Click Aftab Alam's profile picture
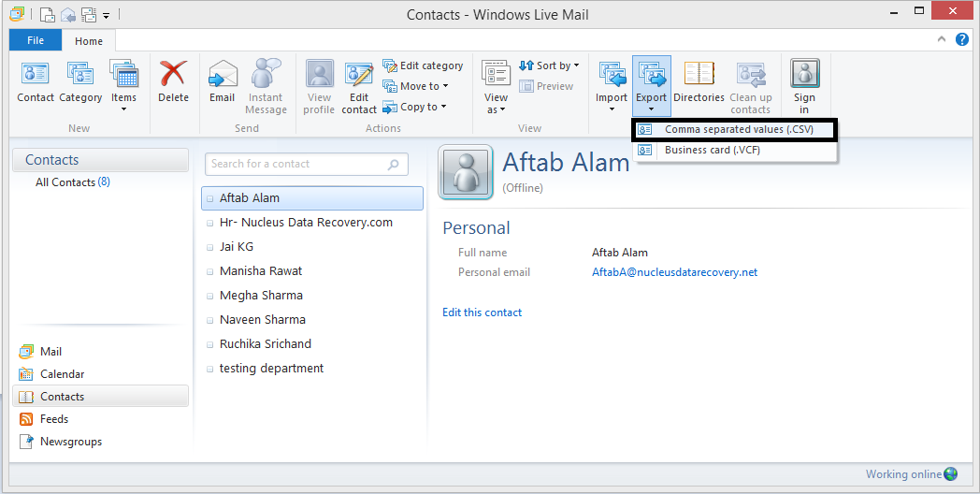This screenshot has height=494, width=980. (466, 172)
